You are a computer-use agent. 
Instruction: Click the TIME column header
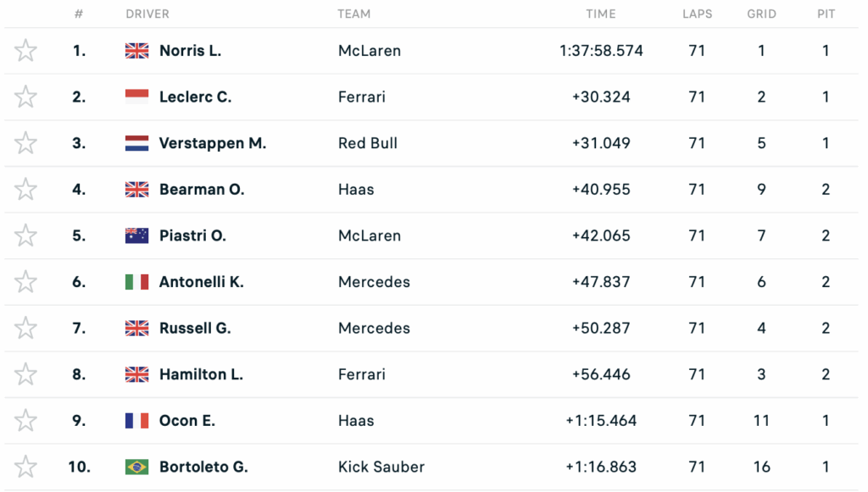601,14
